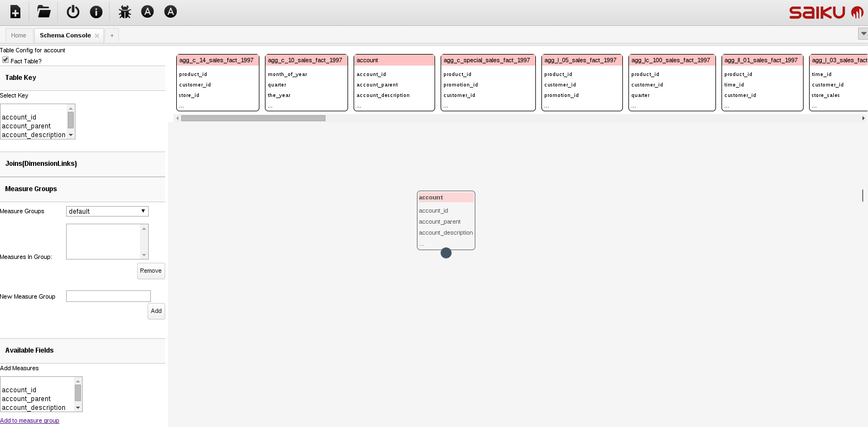
Task: Add a new tab with plus
Action: coord(112,35)
